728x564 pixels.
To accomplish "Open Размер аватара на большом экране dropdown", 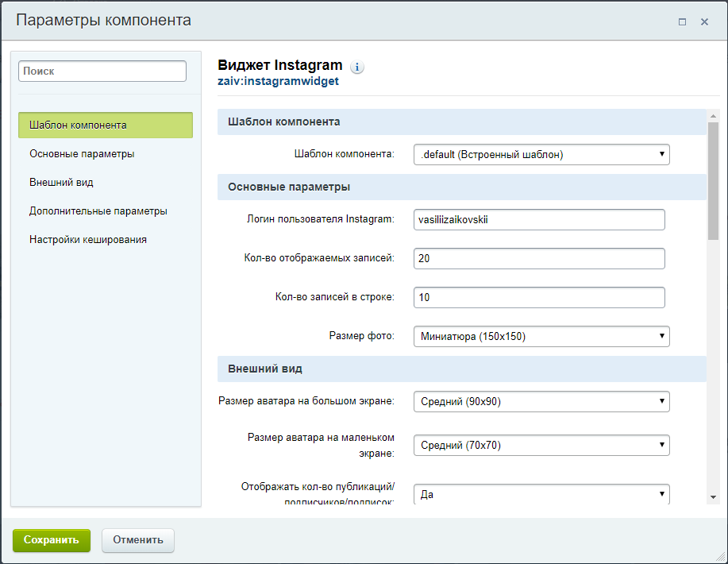I will 541,401.
